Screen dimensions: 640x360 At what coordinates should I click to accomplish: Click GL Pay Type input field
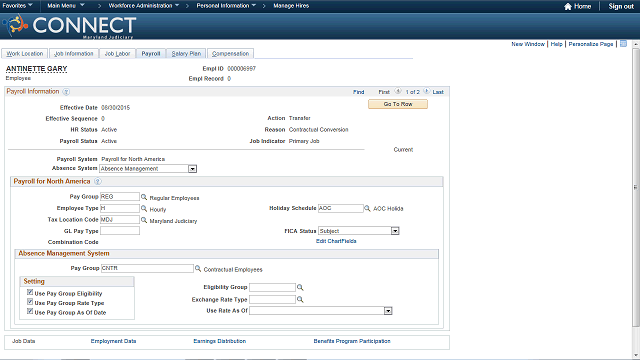(x=120, y=231)
